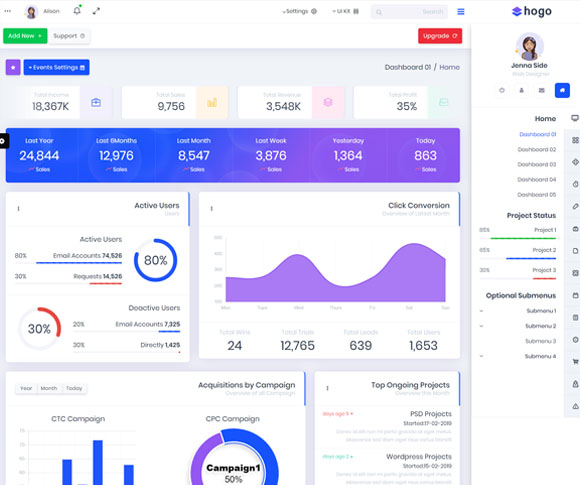
Task: Select the document page sidebar icon
Action: 575,251
